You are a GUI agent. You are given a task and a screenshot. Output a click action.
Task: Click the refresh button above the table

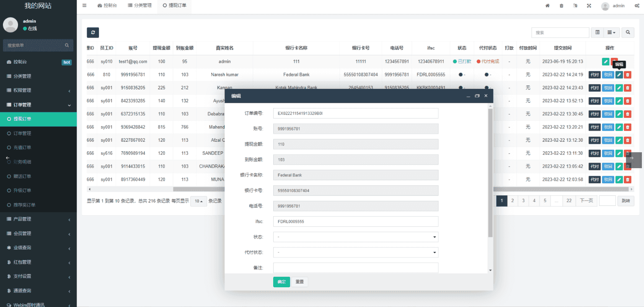pyautogui.click(x=93, y=33)
